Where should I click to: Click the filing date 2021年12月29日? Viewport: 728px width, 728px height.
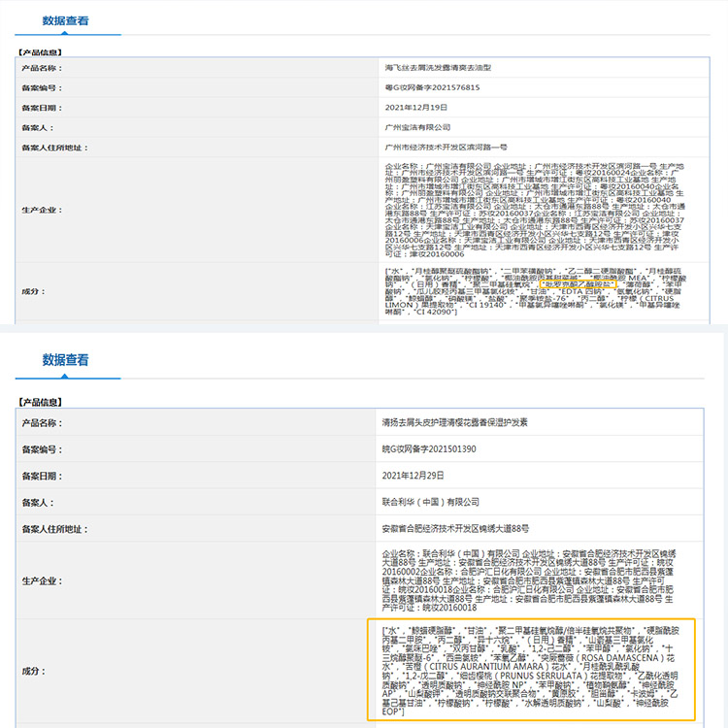click(413, 476)
